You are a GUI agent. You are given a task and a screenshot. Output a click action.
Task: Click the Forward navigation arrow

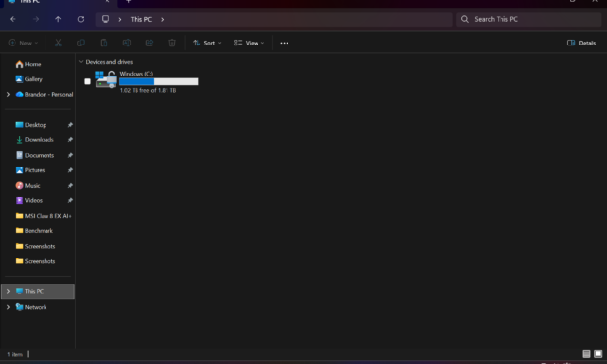tap(36, 19)
